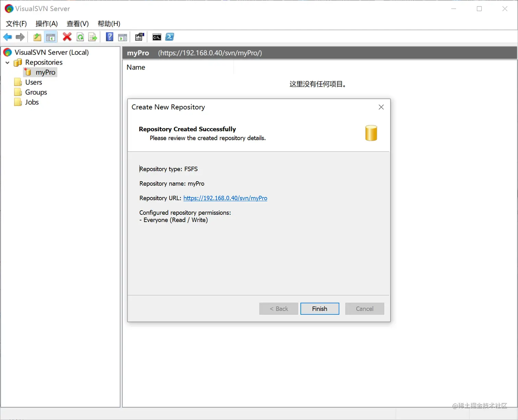The height and width of the screenshot is (420, 518).
Task: Minimize the VisualSVN Server window
Action: (x=454, y=9)
